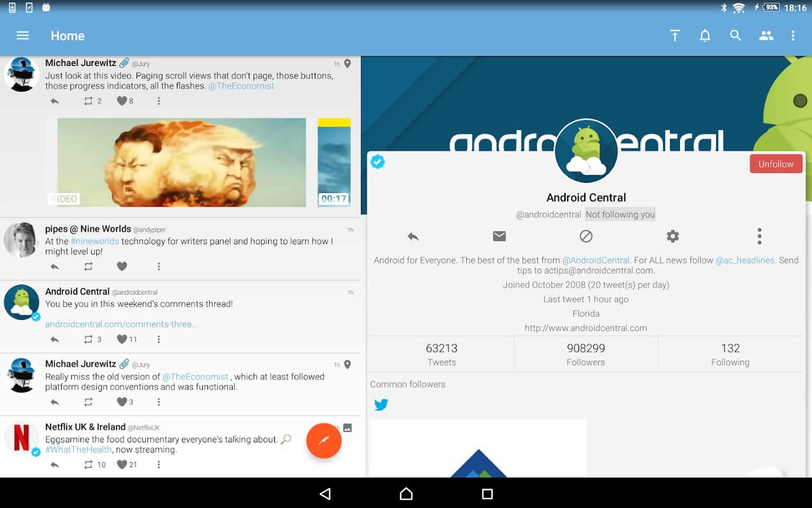Tap the scroll-to-top arrow icon
This screenshot has height=508, width=812.
point(674,36)
